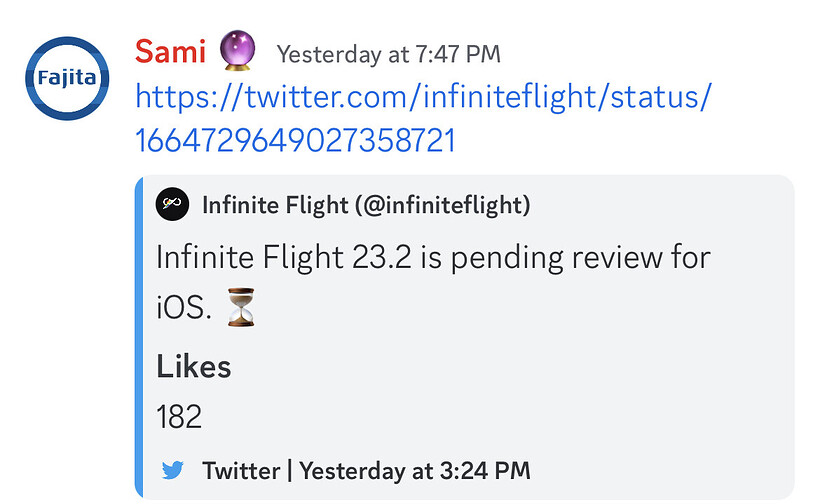This screenshot has width=820, height=504.
Task: Click the Likes field heading
Action: point(194,367)
